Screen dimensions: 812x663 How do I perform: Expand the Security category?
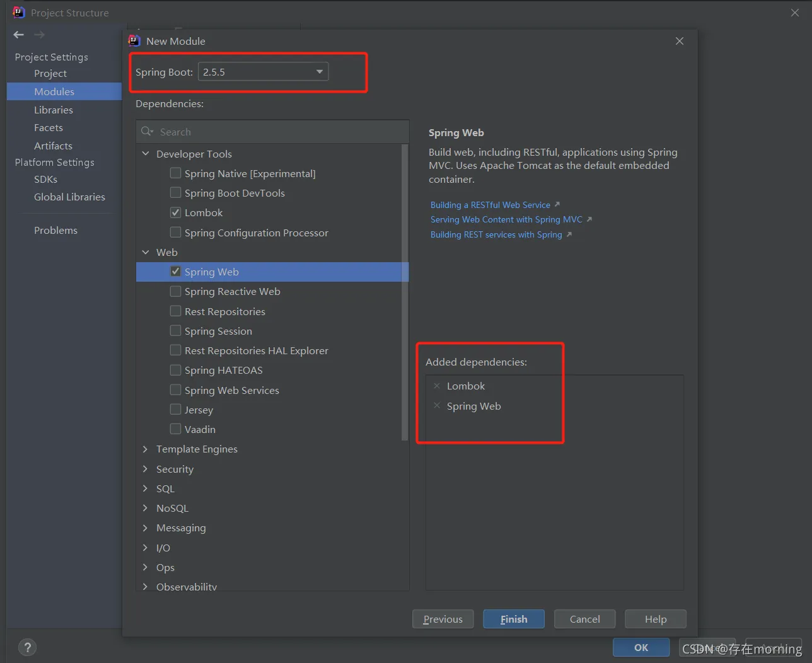pos(146,469)
